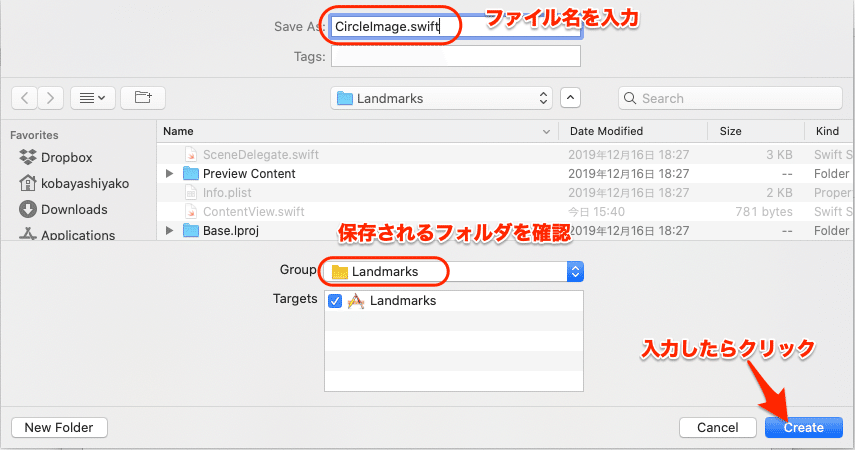This screenshot has width=855, height=450.
Task: Open Applications in the sidebar
Action: [67, 235]
